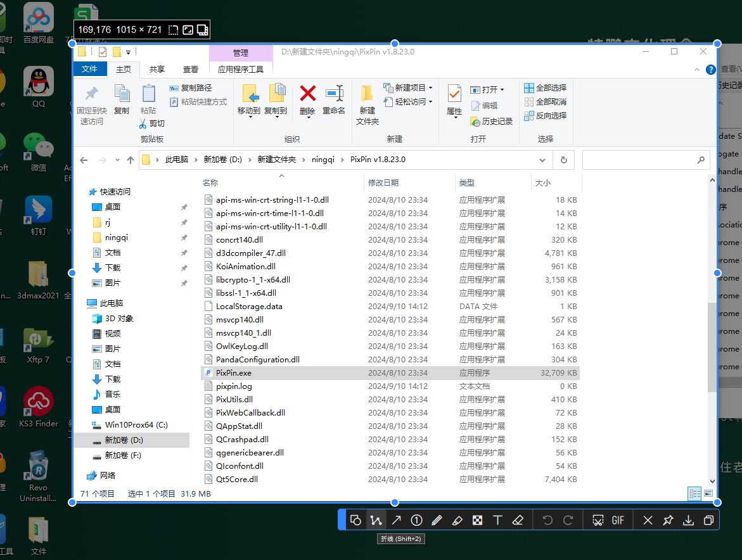The height and width of the screenshot is (560, 742).
Task: Click the 属性 button
Action: click(x=454, y=101)
